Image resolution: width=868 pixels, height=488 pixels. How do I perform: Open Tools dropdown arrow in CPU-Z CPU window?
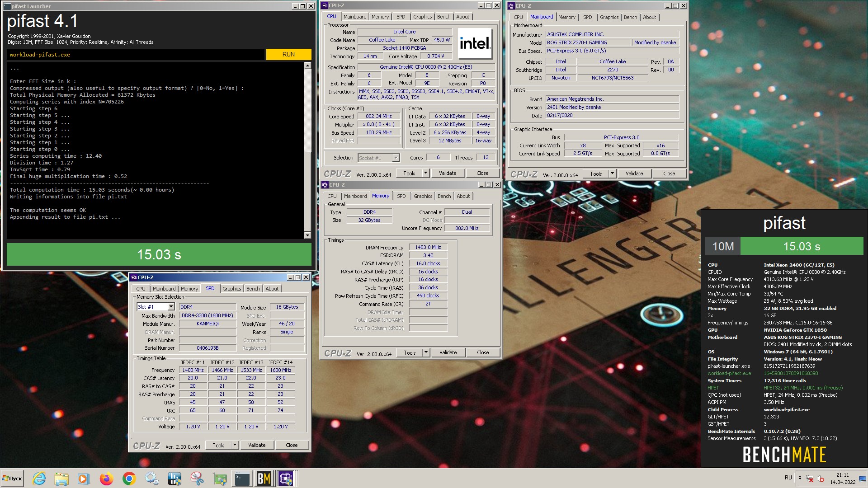tap(425, 173)
